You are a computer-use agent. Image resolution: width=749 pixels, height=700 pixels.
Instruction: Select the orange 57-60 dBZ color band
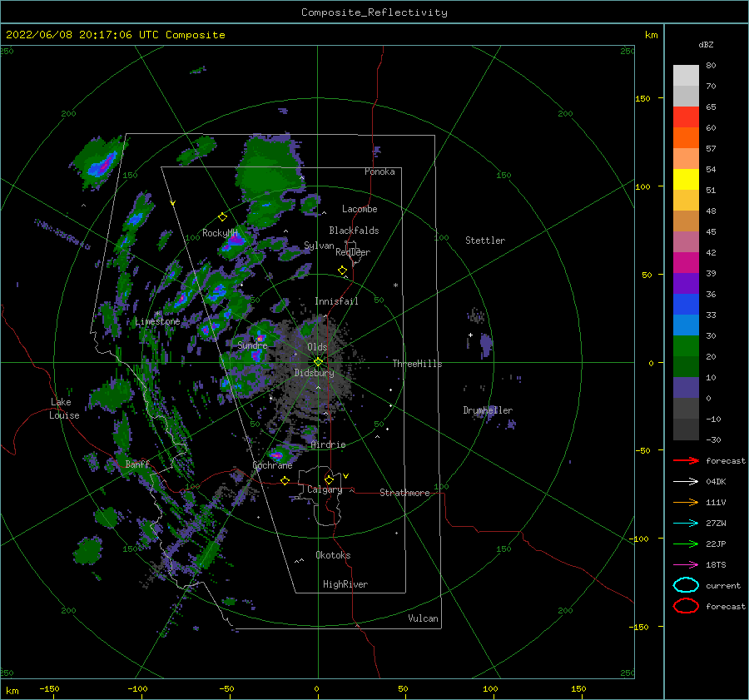pos(686,138)
